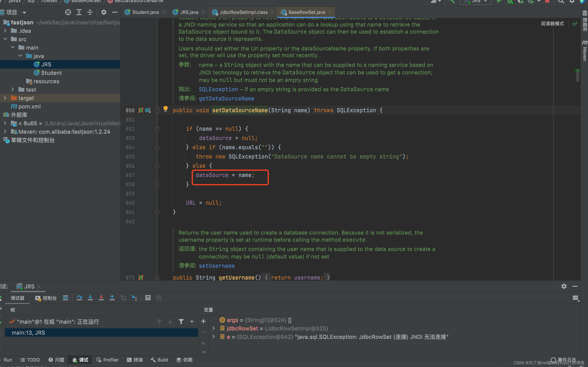The image size is (588, 367).
Task: Click Step Into debug icon
Action: point(90,298)
